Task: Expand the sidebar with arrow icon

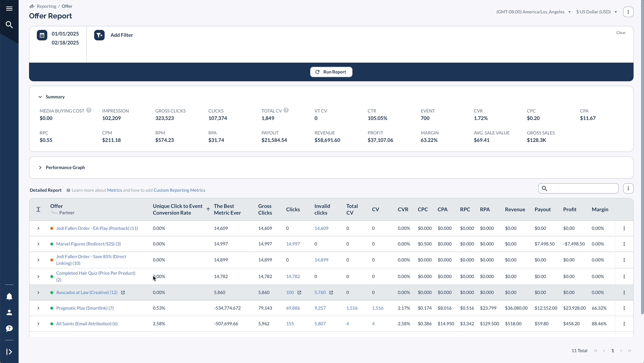Action: (x=9, y=352)
